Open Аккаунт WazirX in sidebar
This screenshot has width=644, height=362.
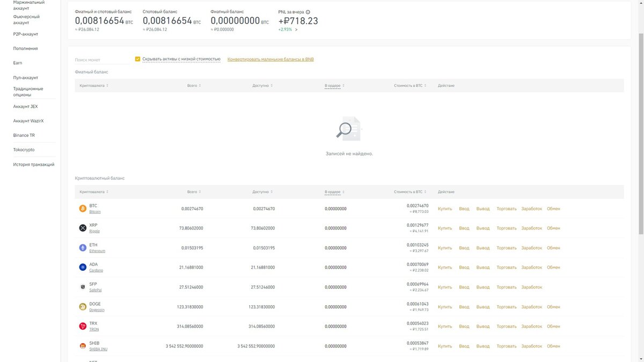28,121
